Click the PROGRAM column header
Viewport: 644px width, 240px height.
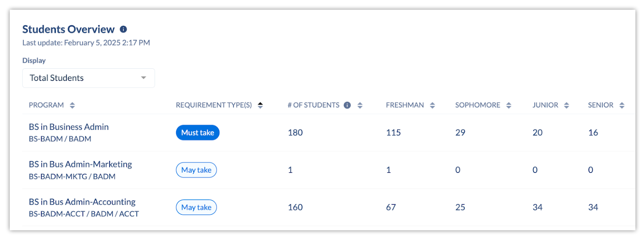[x=46, y=105]
